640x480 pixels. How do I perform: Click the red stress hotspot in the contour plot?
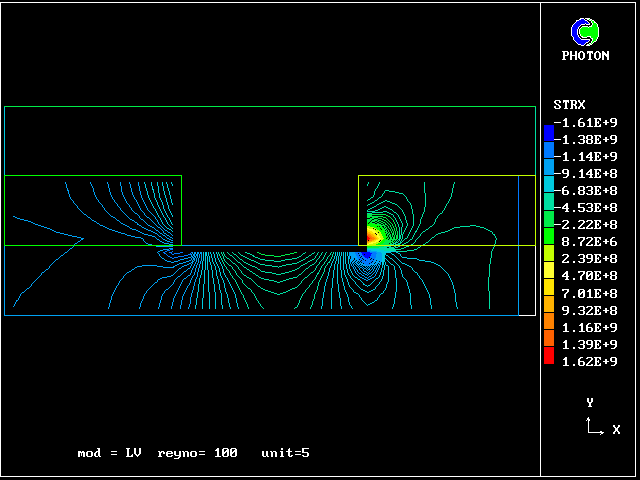(x=373, y=237)
